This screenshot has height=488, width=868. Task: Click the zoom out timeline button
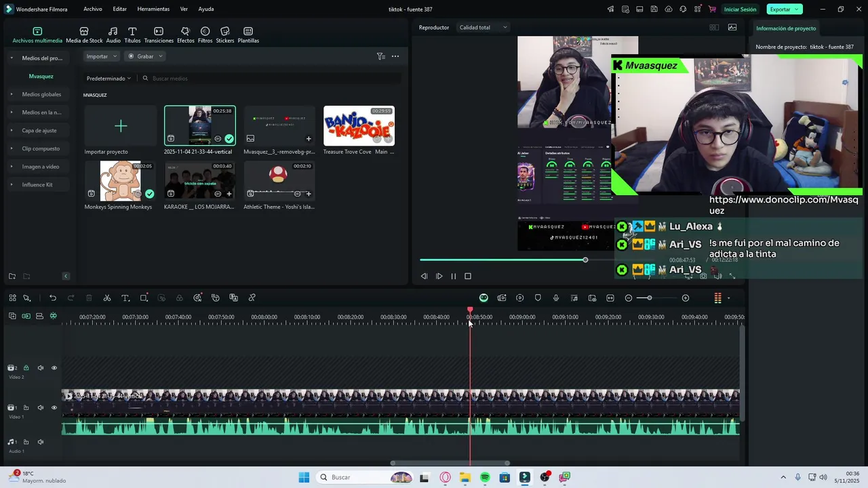pos(629,298)
